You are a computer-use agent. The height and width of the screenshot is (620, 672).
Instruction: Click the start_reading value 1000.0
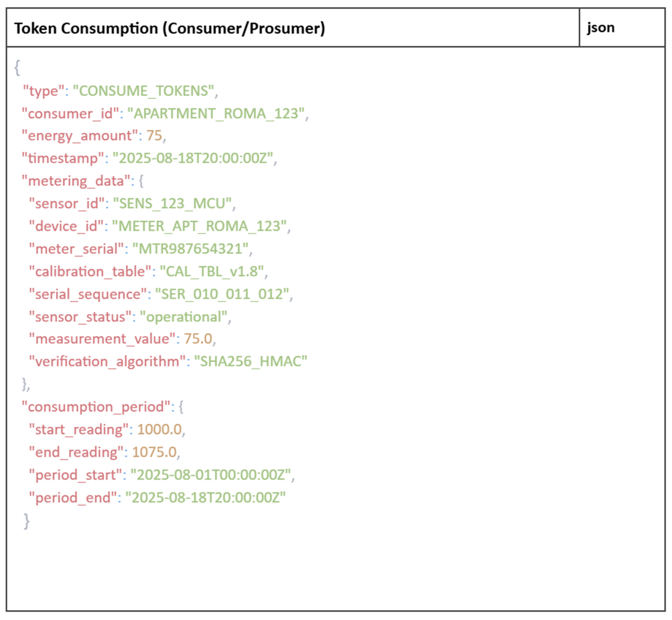(x=159, y=429)
